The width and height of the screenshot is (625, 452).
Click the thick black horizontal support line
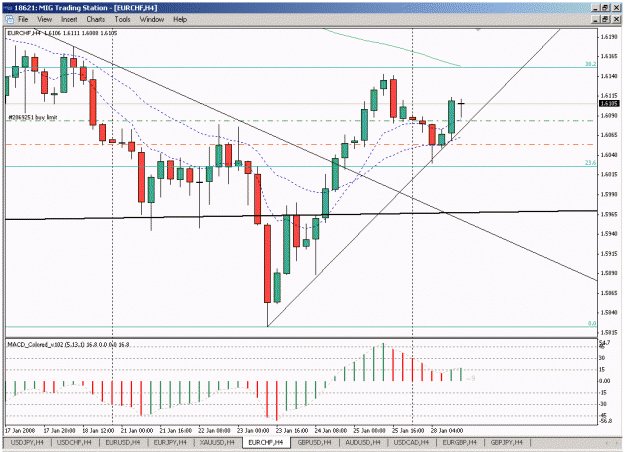pos(301,215)
